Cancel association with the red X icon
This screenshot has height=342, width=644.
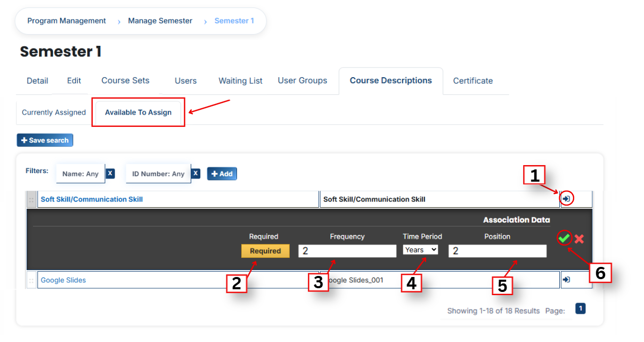(579, 239)
